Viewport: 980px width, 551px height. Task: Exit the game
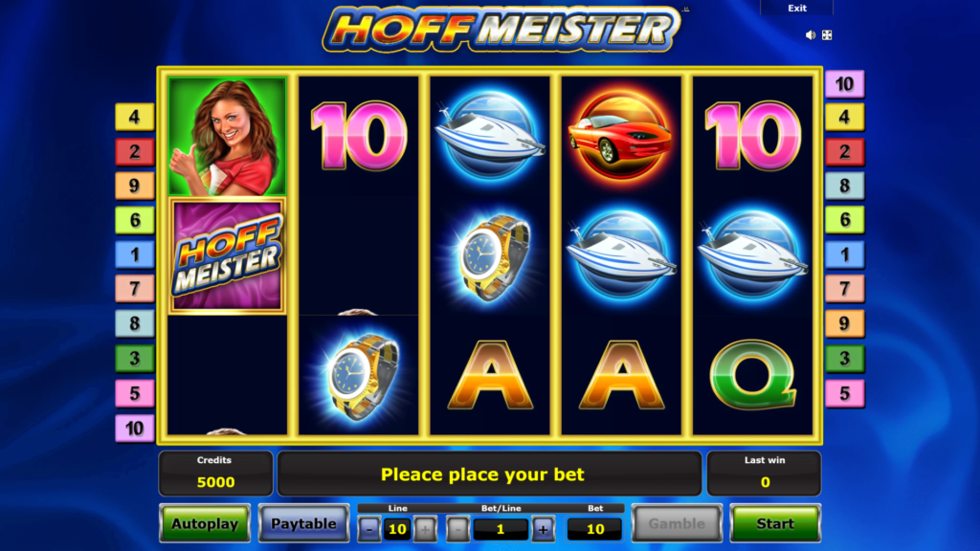tap(797, 8)
